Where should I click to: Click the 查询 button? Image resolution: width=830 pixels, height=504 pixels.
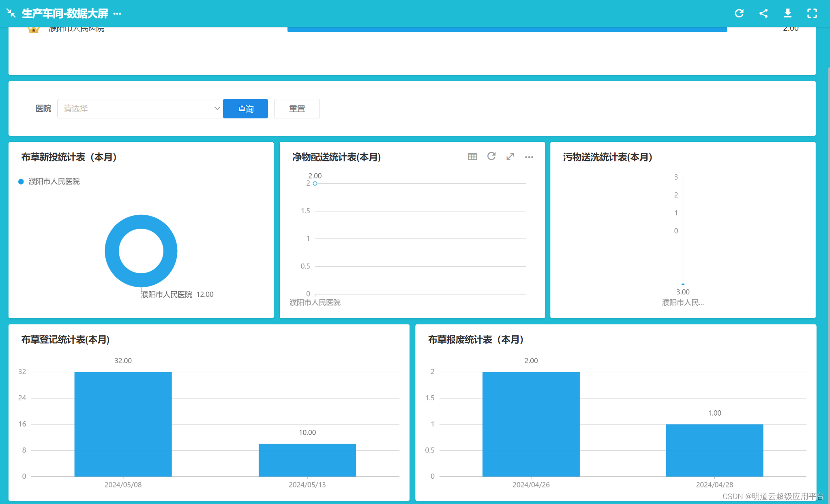pyautogui.click(x=245, y=109)
